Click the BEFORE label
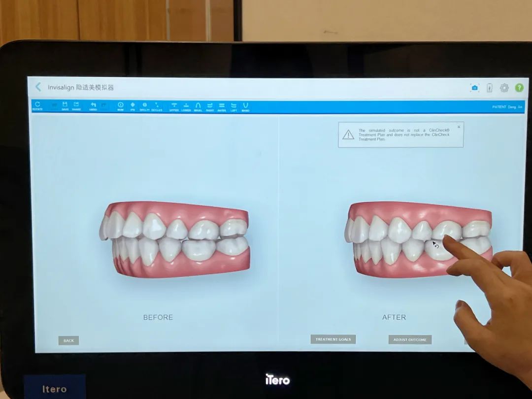The image size is (532, 399). pyautogui.click(x=158, y=317)
